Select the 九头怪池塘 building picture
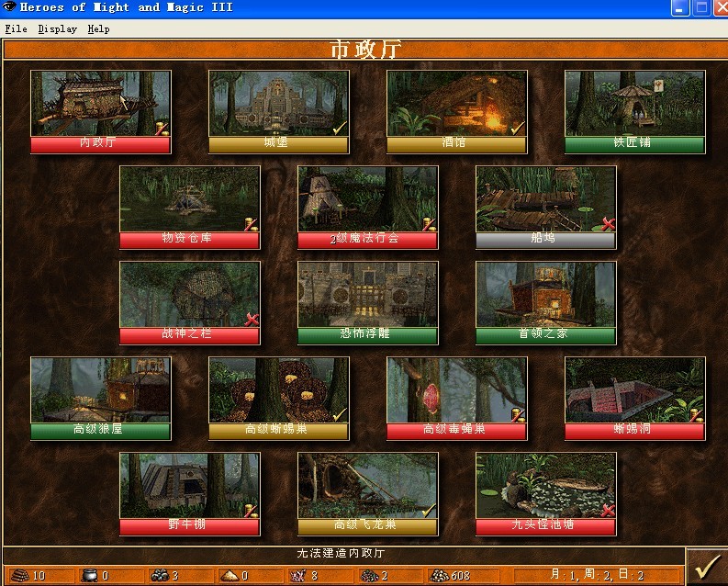The width and height of the screenshot is (728, 586). point(546,486)
